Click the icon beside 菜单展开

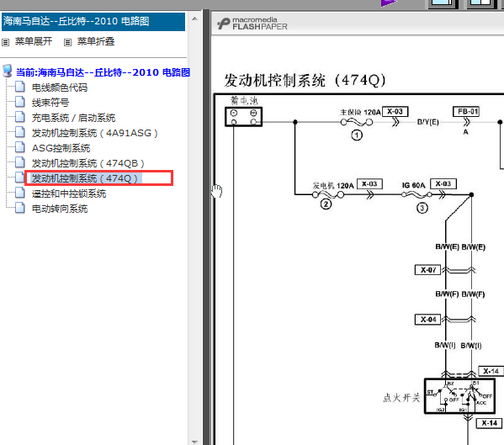(5, 42)
